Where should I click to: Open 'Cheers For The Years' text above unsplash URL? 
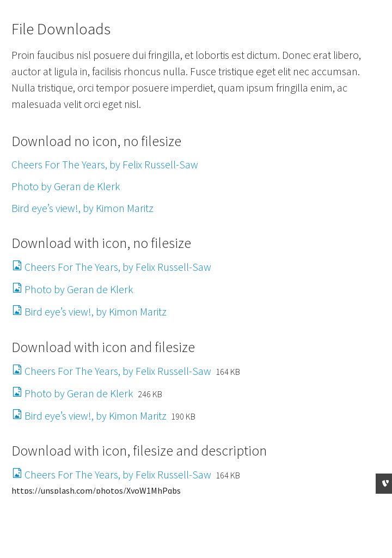(118, 475)
